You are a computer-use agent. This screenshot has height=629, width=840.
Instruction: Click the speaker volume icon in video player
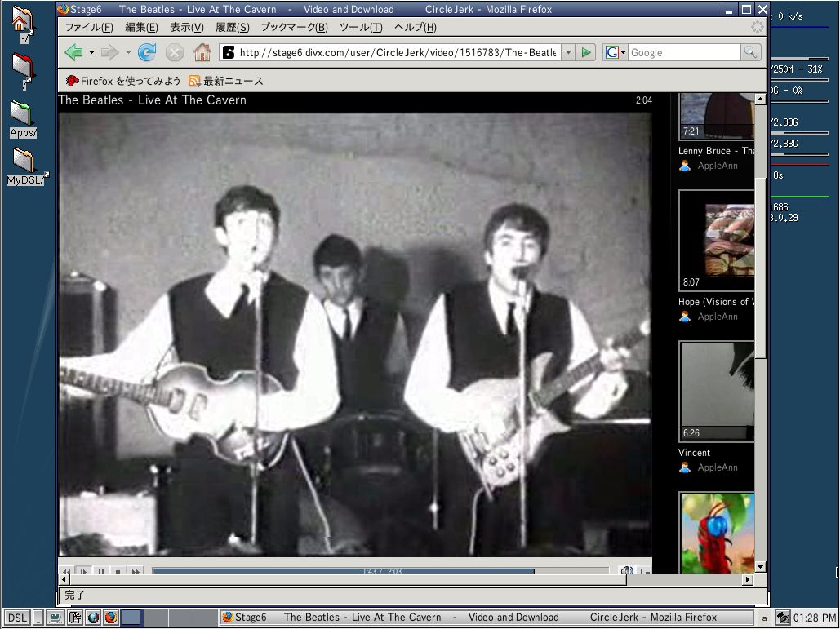tap(626, 570)
